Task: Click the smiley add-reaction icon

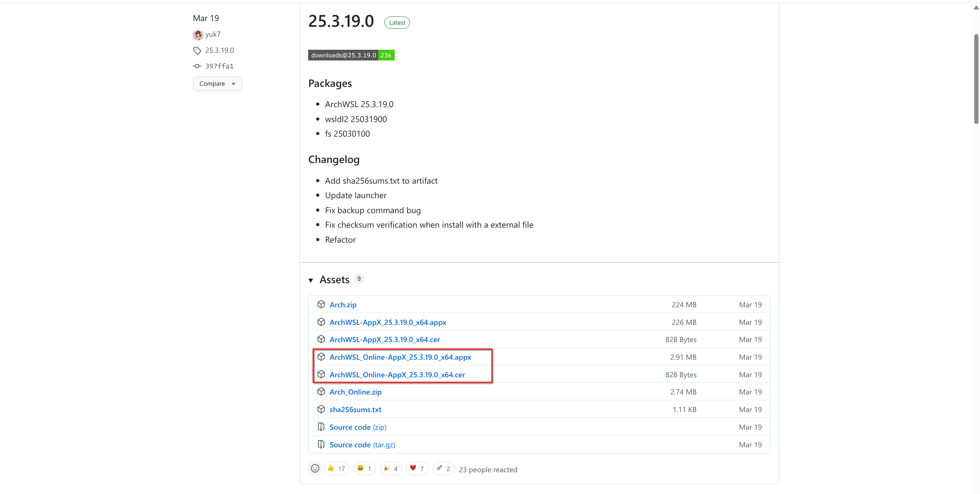Action: pos(315,469)
